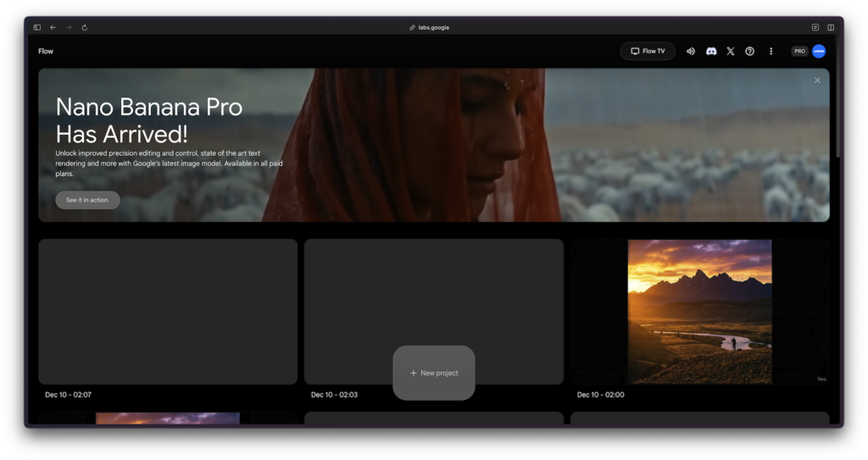Open the browser split view icon
The width and height of the screenshot is (868, 460).
click(831, 27)
